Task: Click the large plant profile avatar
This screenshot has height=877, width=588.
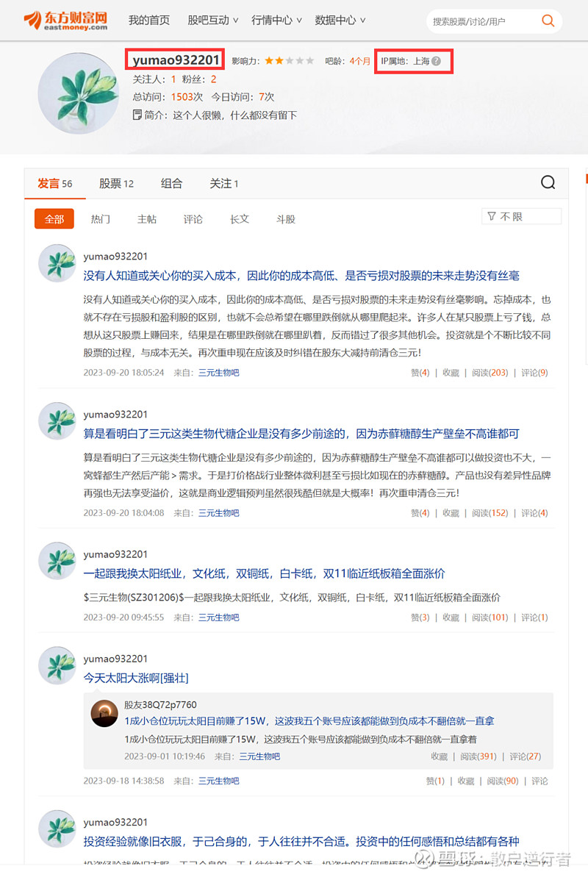Action: 79,93
